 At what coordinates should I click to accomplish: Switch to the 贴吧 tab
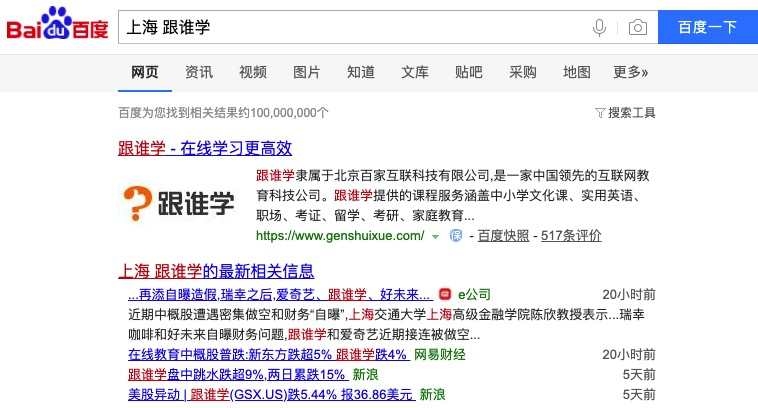[468, 72]
